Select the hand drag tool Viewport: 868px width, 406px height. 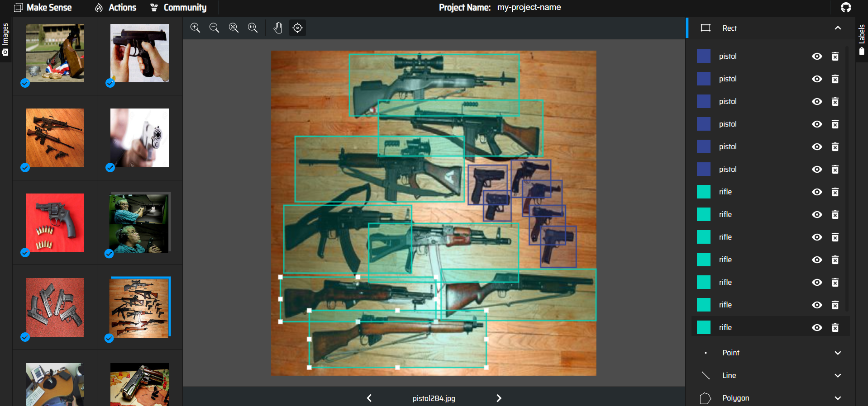pyautogui.click(x=278, y=28)
